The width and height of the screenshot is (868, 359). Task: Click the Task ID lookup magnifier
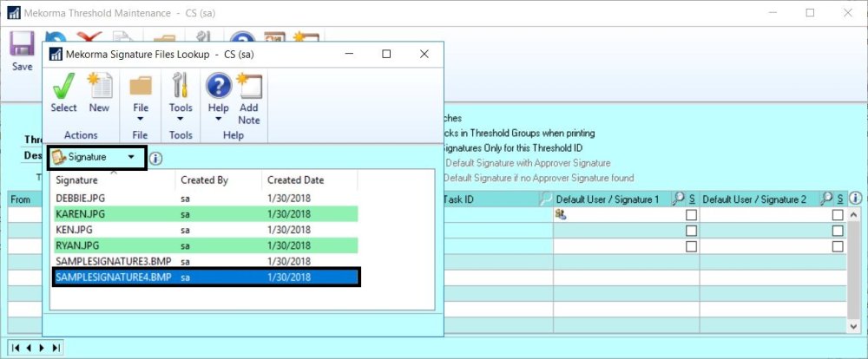pos(546,199)
